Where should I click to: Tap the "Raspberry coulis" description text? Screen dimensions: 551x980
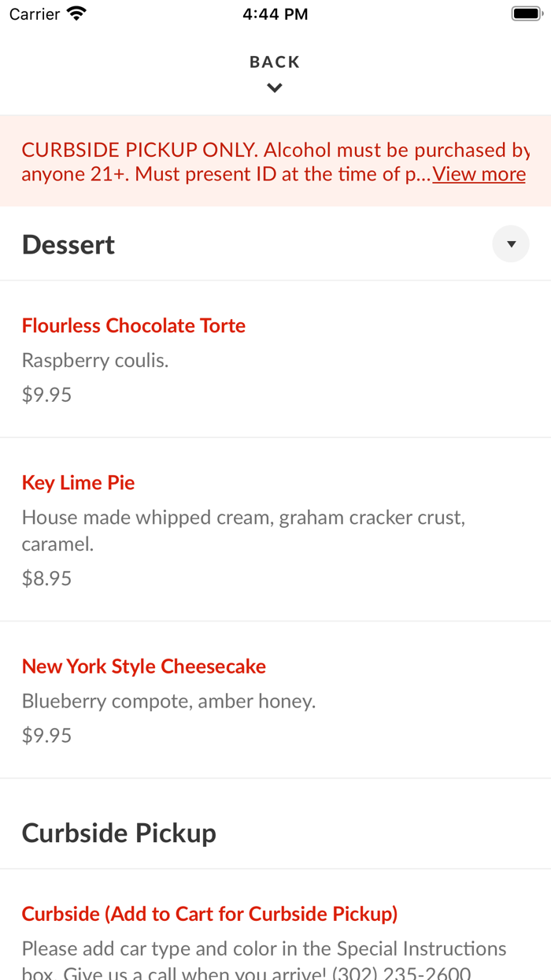point(93,359)
